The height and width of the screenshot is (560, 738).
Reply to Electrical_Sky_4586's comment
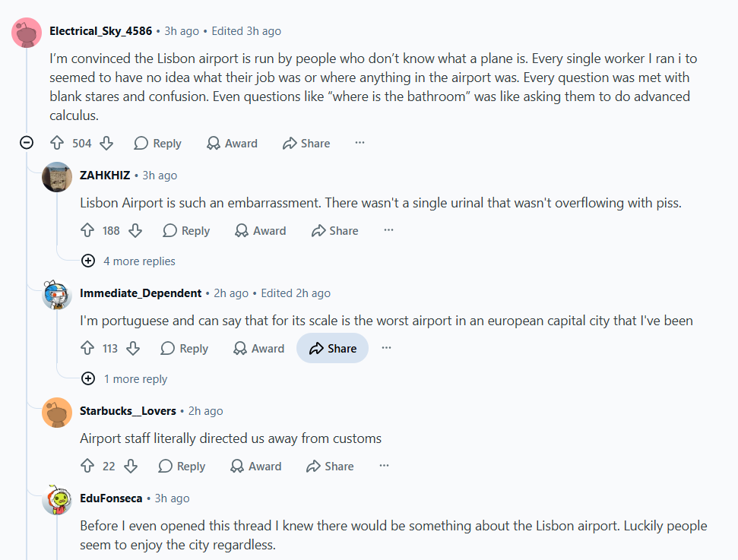coord(157,143)
